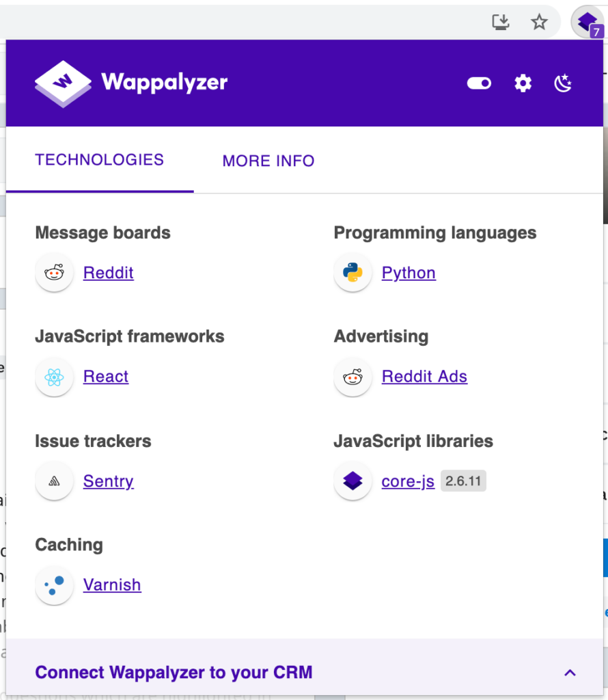The width and height of the screenshot is (608, 700).
Task: Click the Sentry icon under Issue trackers
Action: click(54, 481)
